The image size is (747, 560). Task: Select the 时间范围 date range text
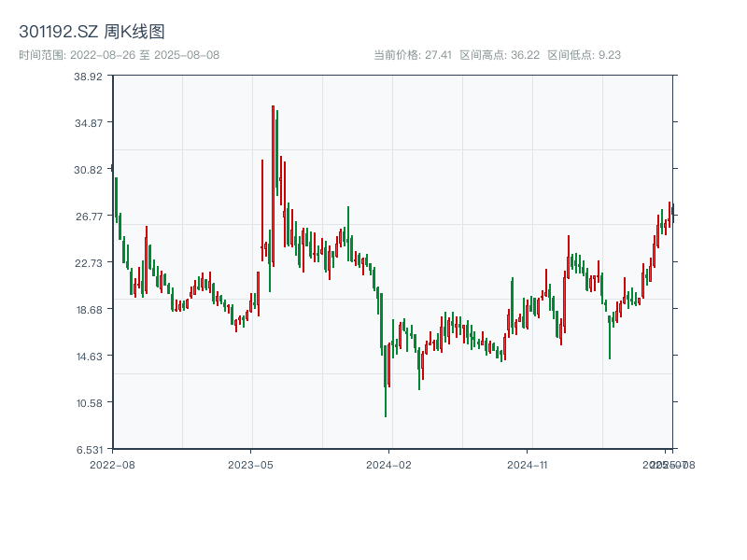pos(119,55)
